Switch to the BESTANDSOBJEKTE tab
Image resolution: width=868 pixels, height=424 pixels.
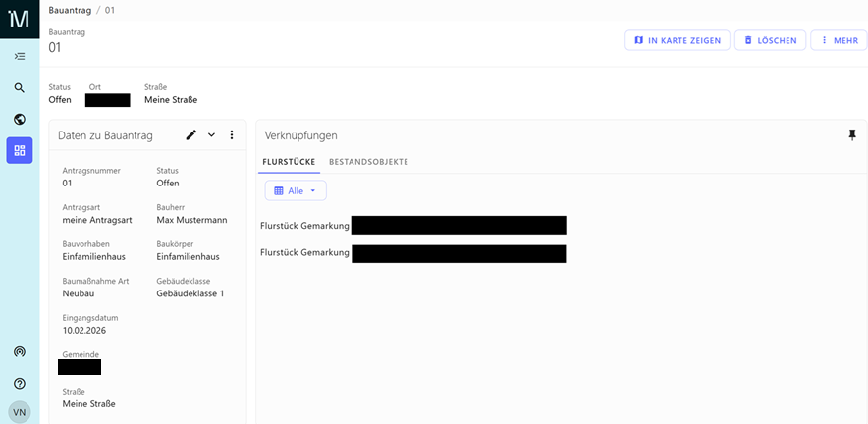tap(368, 162)
